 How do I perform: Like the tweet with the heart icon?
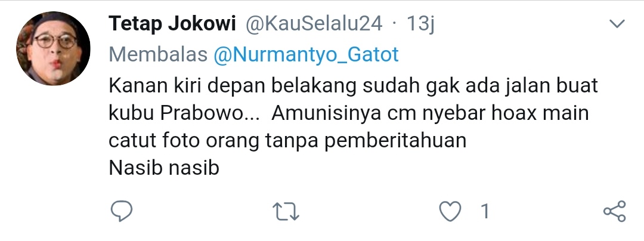pos(450,212)
